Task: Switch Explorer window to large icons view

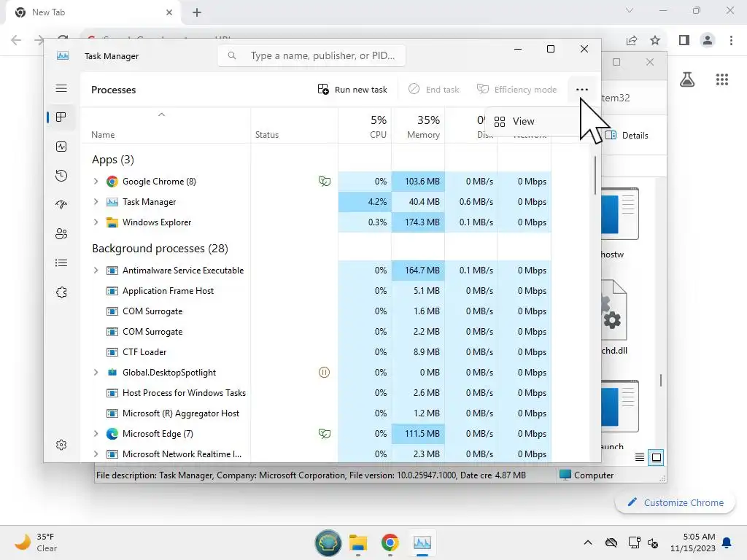Action: pyautogui.click(x=656, y=458)
